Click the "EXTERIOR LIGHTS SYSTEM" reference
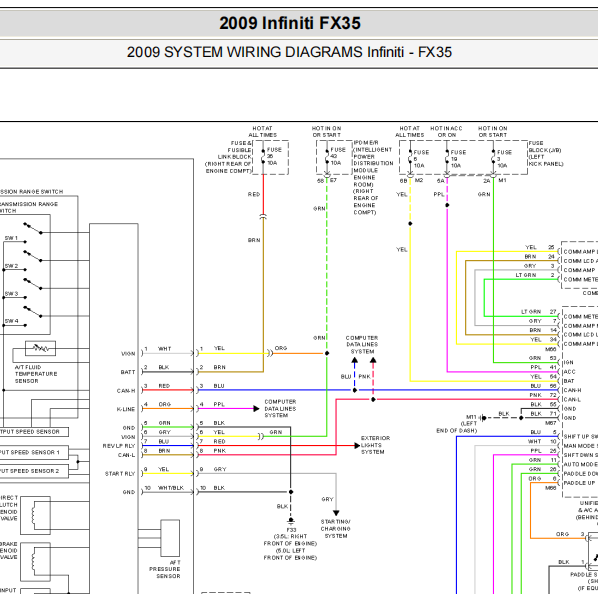 pyautogui.click(x=375, y=445)
